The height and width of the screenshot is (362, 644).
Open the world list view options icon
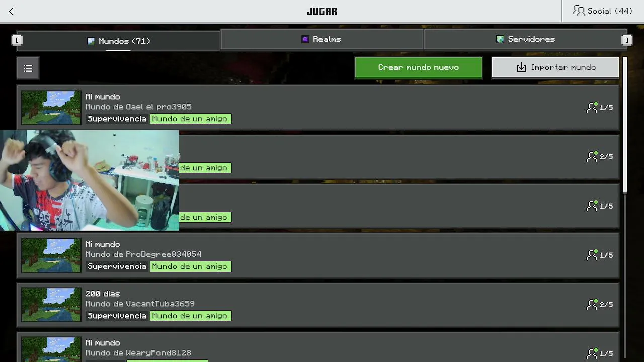tap(28, 68)
